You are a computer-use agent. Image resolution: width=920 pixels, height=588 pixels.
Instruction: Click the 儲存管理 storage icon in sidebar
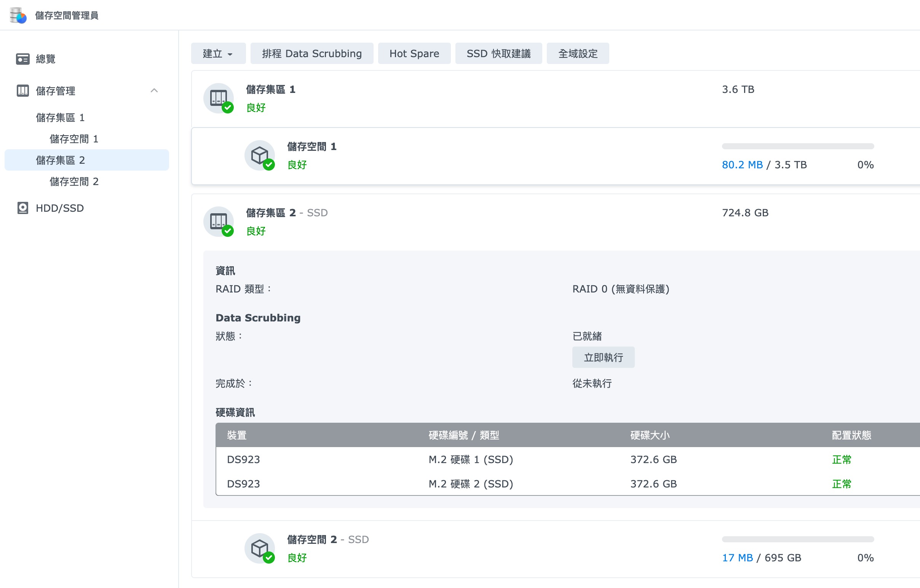(x=23, y=91)
